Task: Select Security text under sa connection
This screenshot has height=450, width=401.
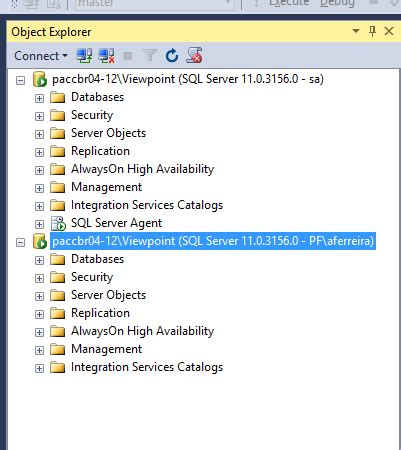Action: click(x=92, y=115)
